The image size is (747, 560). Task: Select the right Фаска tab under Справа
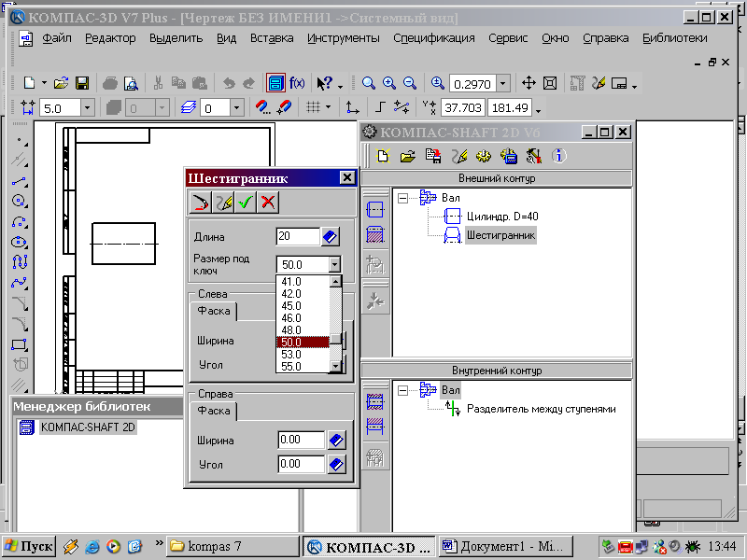[214, 411]
